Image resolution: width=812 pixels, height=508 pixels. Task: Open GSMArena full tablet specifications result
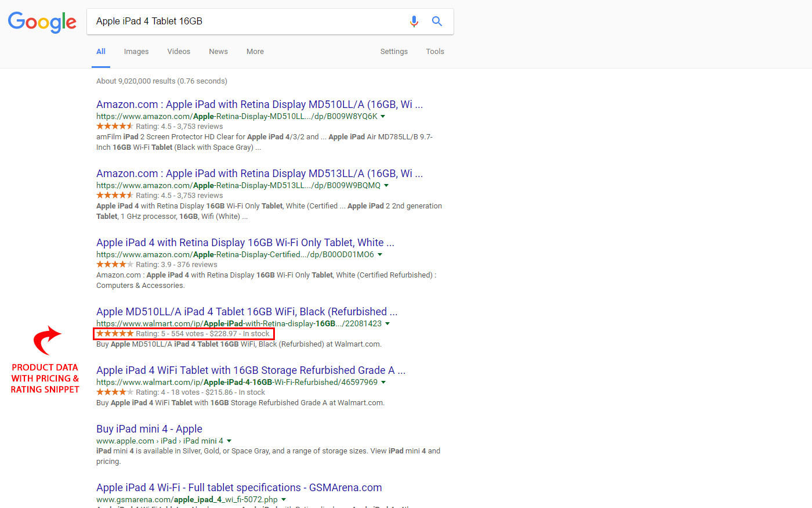[239, 488]
